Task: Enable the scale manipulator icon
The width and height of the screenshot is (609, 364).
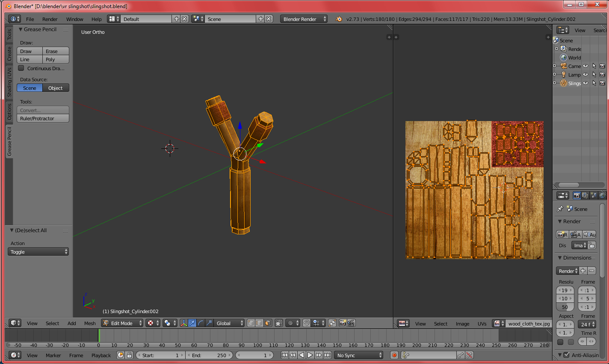Action: coord(209,323)
